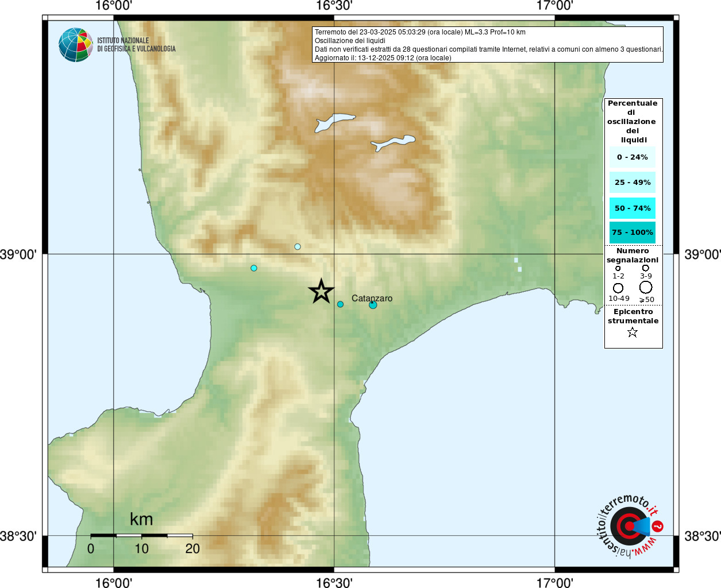The width and height of the screenshot is (721, 588).
Task: Click the ≥50 reports legend circle
Action: coord(646,287)
